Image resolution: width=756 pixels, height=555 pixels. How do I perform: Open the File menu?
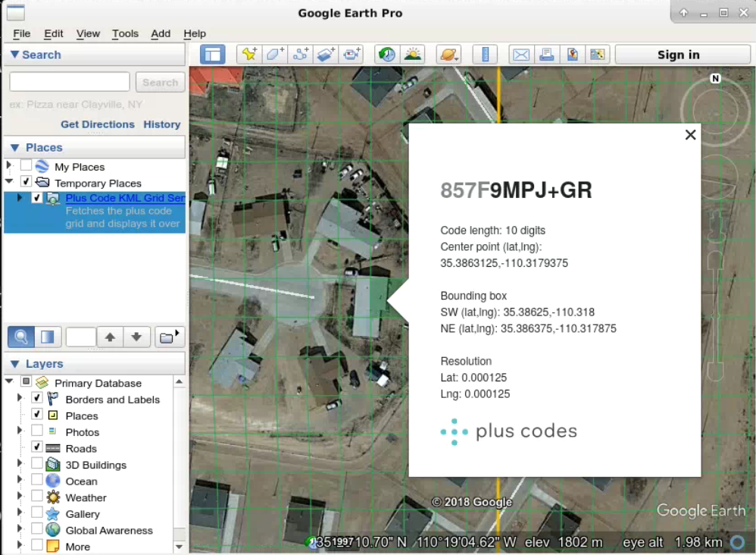[x=22, y=33]
